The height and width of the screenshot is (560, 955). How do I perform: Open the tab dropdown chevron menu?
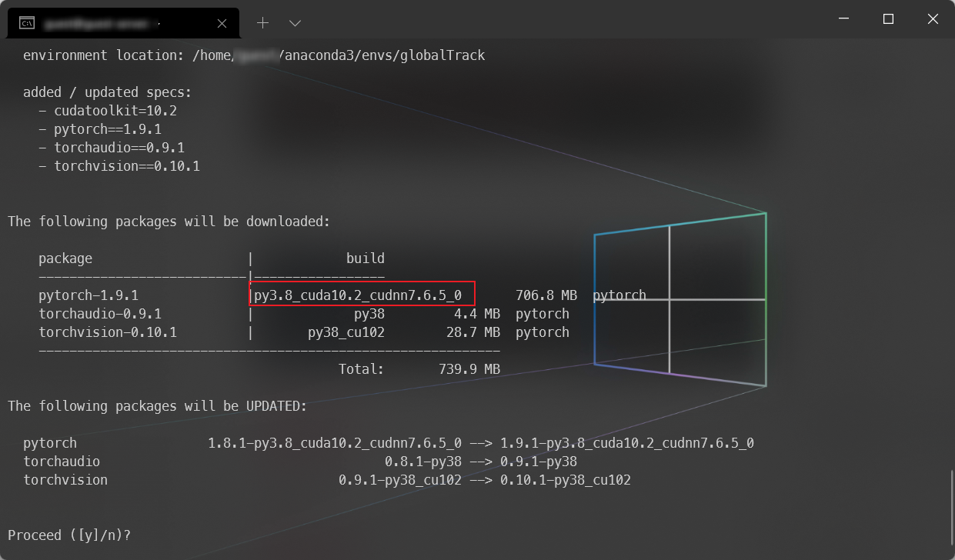coord(295,23)
